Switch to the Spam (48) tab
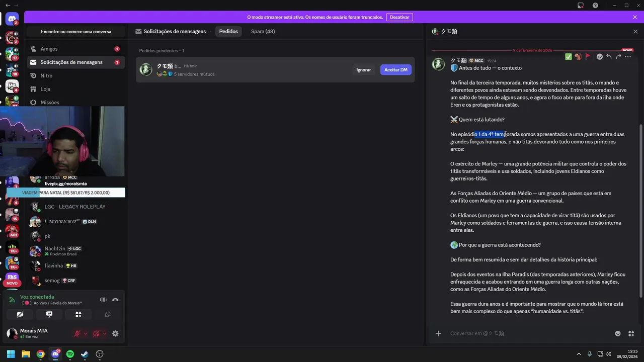The height and width of the screenshot is (362, 644). (263, 31)
